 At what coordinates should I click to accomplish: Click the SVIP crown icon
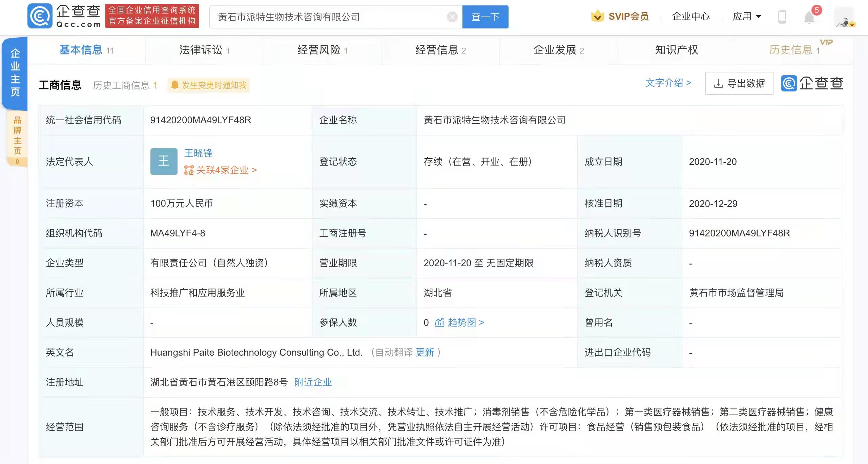[597, 16]
